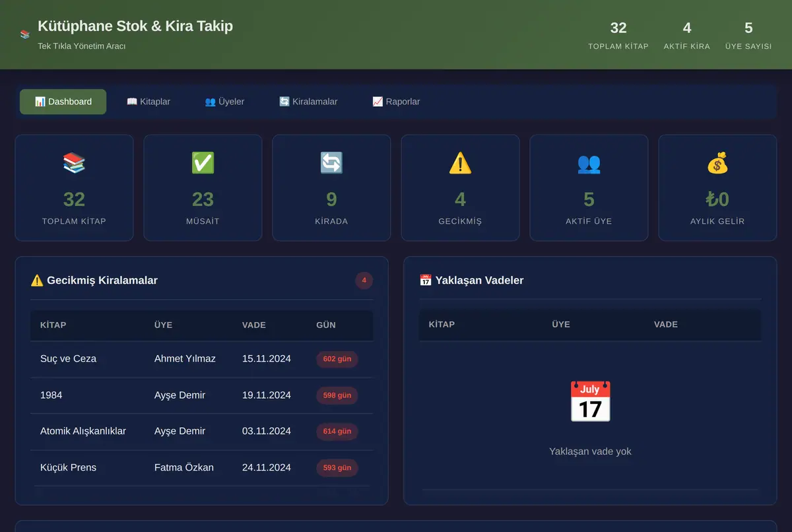Click the 593 gün overdue badge
Screen dimensions: 792x532
coord(337,467)
